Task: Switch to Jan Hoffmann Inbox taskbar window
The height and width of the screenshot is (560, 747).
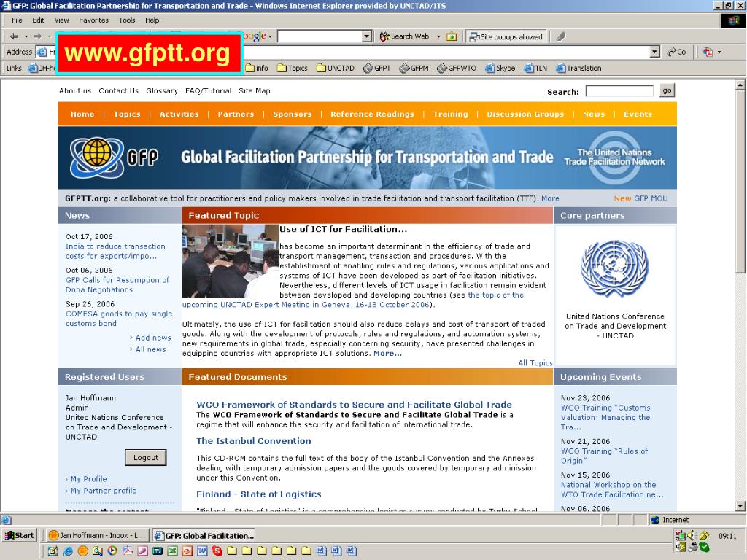Action: [x=98, y=535]
